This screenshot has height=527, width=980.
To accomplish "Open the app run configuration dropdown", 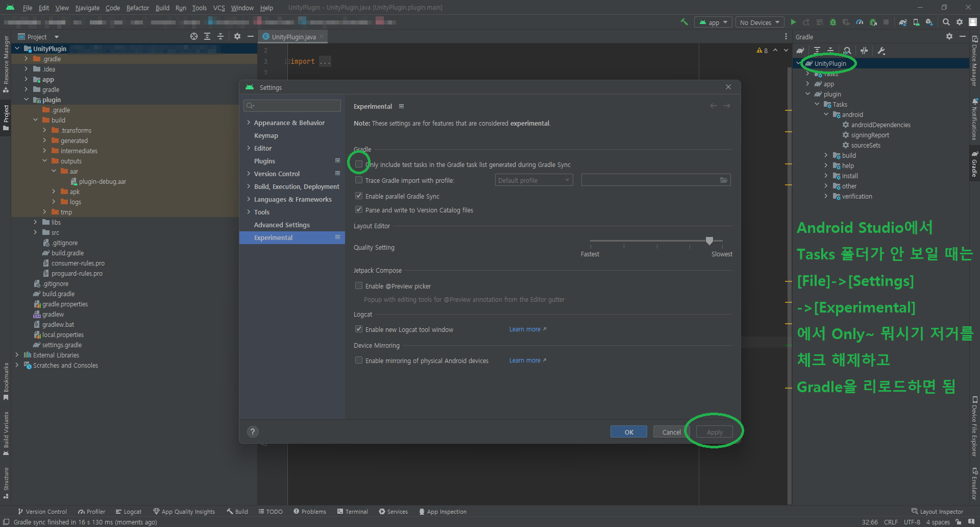I will [x=713, y=22].
